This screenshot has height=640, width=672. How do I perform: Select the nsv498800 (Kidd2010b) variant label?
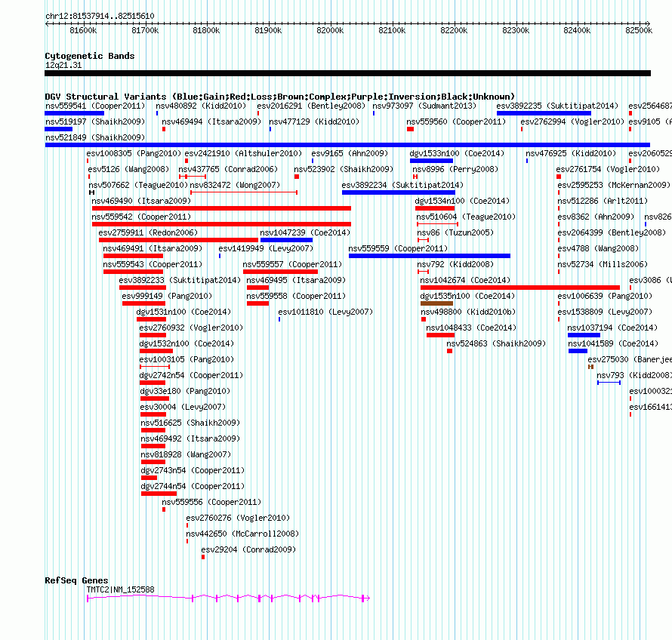[x=468, y=312]
